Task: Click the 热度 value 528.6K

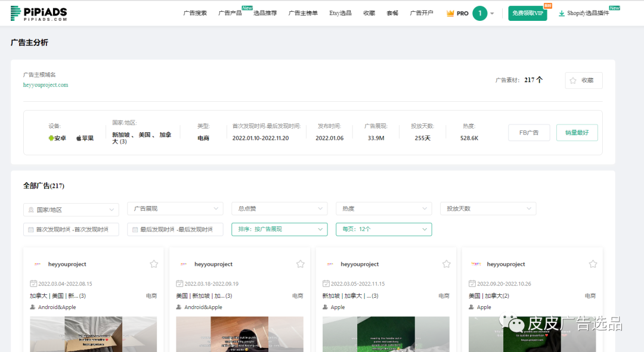Action: 469,138
